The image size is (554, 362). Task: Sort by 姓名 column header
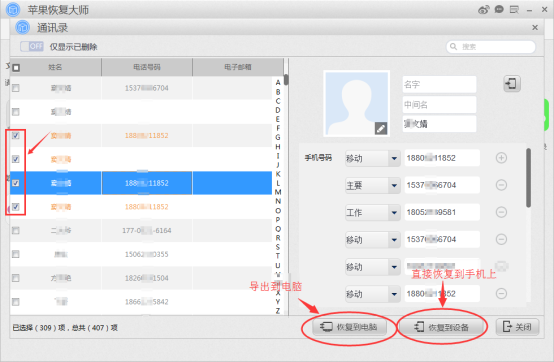coord(55,67)
